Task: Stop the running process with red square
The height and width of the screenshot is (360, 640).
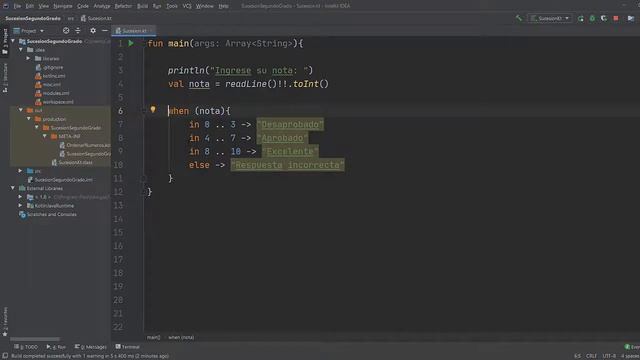Action: 616,18
